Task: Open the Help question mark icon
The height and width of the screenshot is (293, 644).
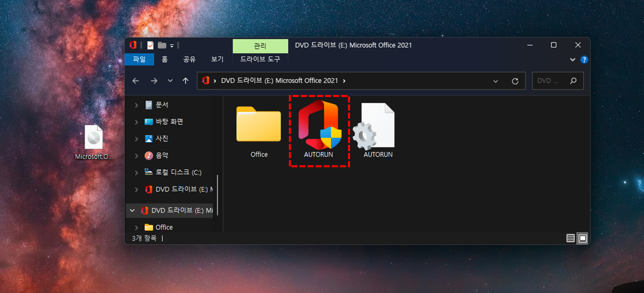Action: (584, 59)
